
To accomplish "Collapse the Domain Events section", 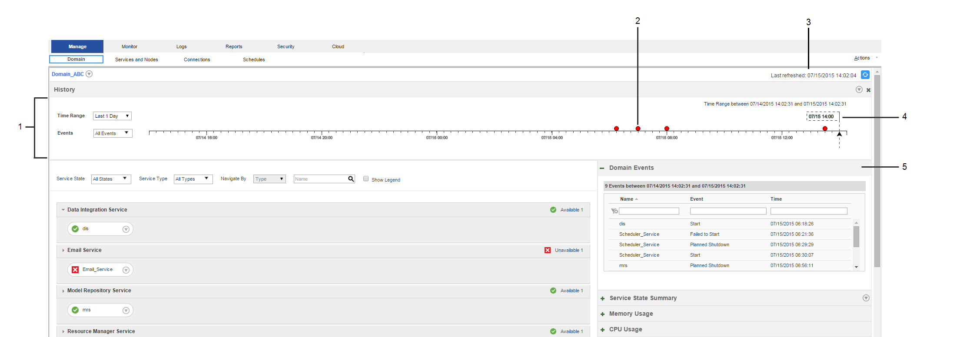I will 602,168.
